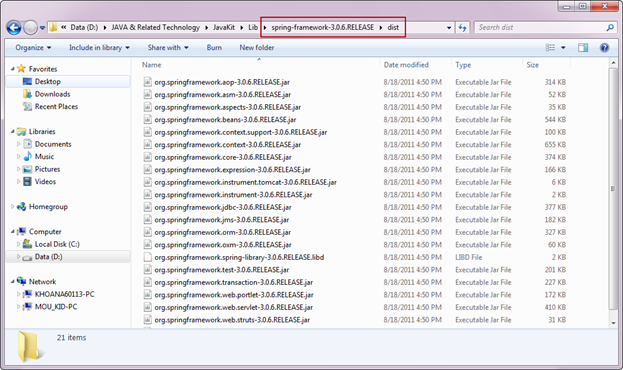This screenshot has width=623, height=370.
Task: Select the web.portlet jar file icon
Action: click(147, 295)
